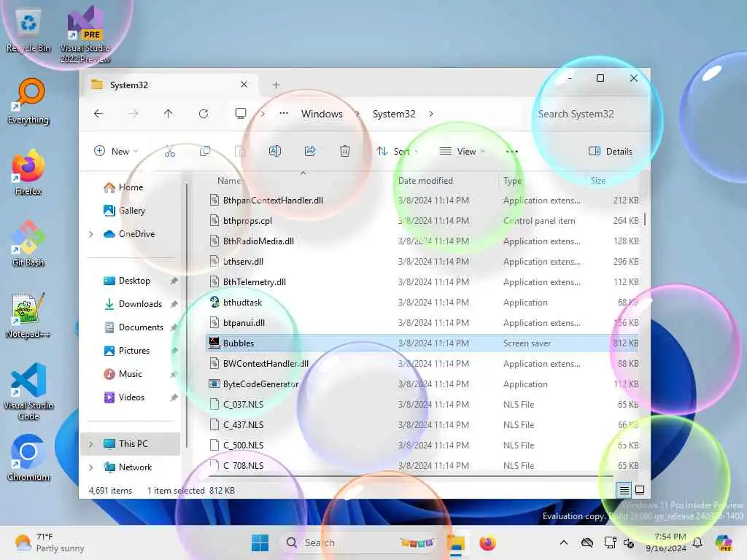The image size is (747, 560).
Task: Click System32 in the breadcrumb path
Action: [394, 114]
